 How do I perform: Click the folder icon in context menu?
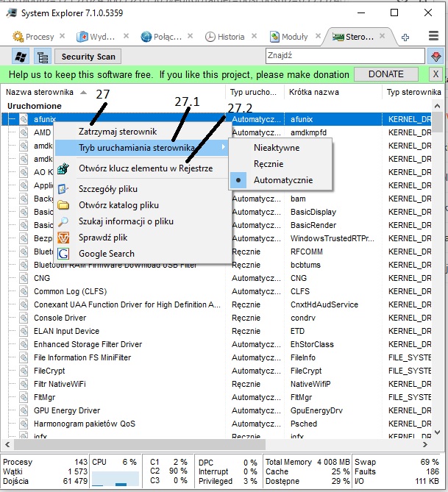[63, 205]
